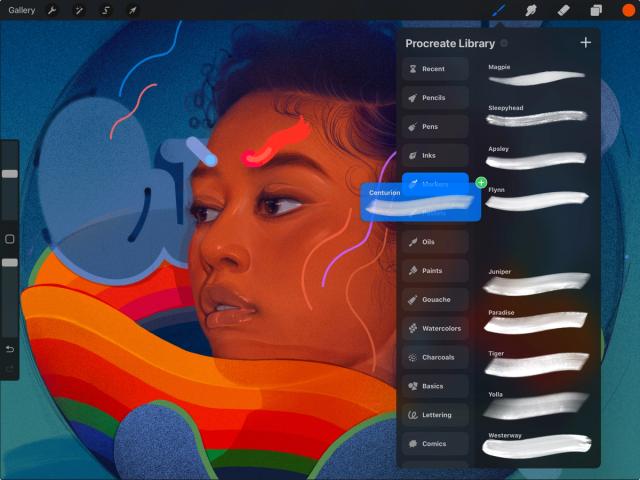The width and height of the screenshot is (640, 480).
Task: Click the script icon beside Lettering
Action: [413, 415]
